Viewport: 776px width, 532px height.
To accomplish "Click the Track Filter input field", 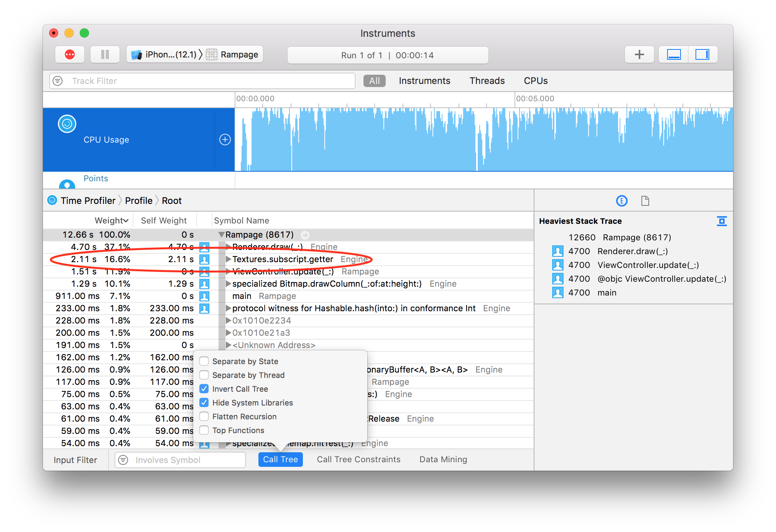I will [202, 81].
